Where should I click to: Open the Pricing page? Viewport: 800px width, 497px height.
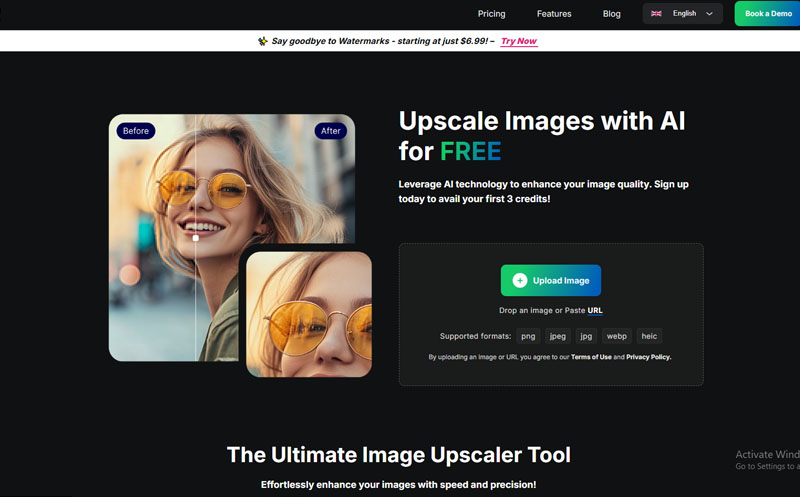pyautogui.click(x=491, y=14)
